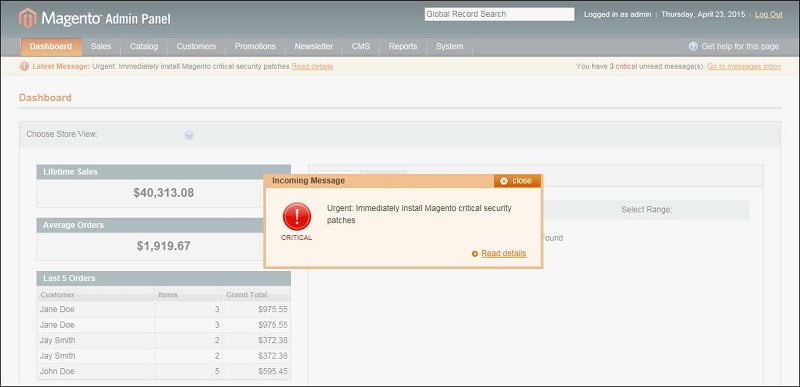
Task: Open Read details link in Incoming Message popup
Action: pos(504,253)
